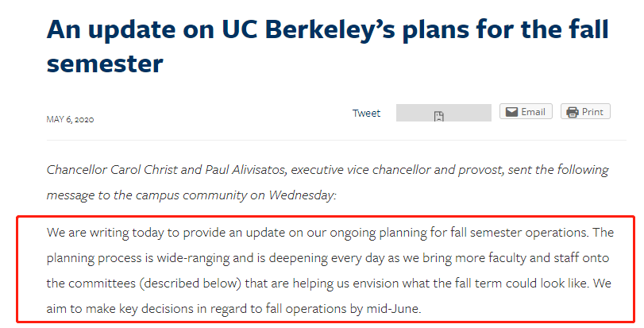Share the article via the Tweet link
644x328 pixels.
click(x=366, y=113)
